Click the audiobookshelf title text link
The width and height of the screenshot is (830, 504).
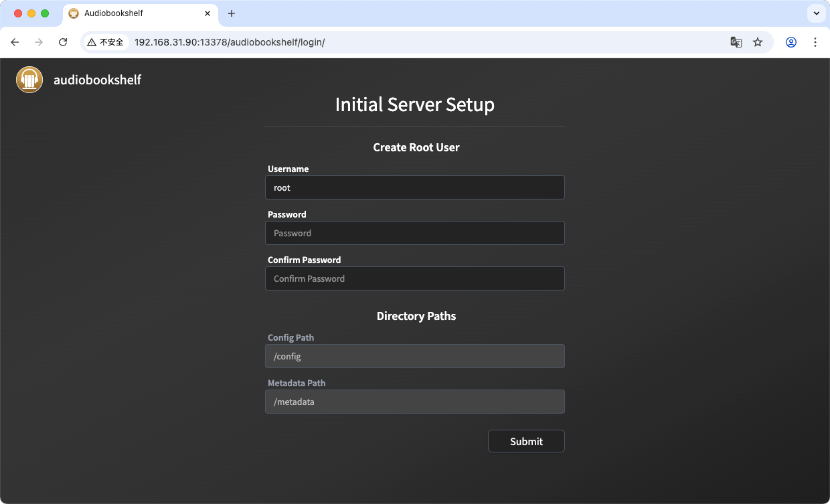[97, 80]
